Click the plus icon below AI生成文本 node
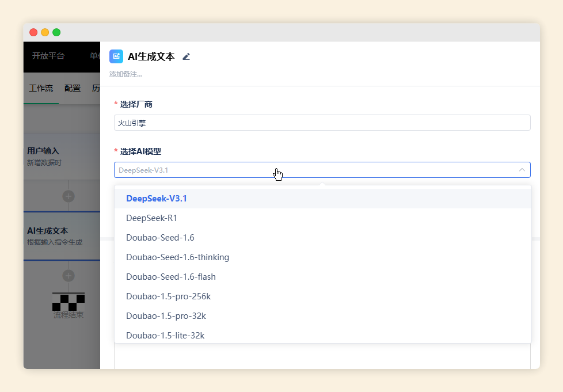Screen dimensions: 563x392 tap(69, 275)
